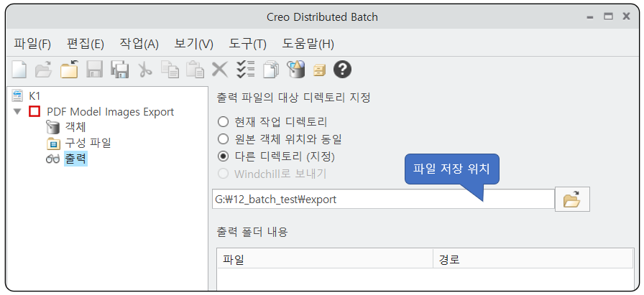Screen dimensions: 644x295
Task: Click the small cabinet drawer icon
Action: pos(319,70)
